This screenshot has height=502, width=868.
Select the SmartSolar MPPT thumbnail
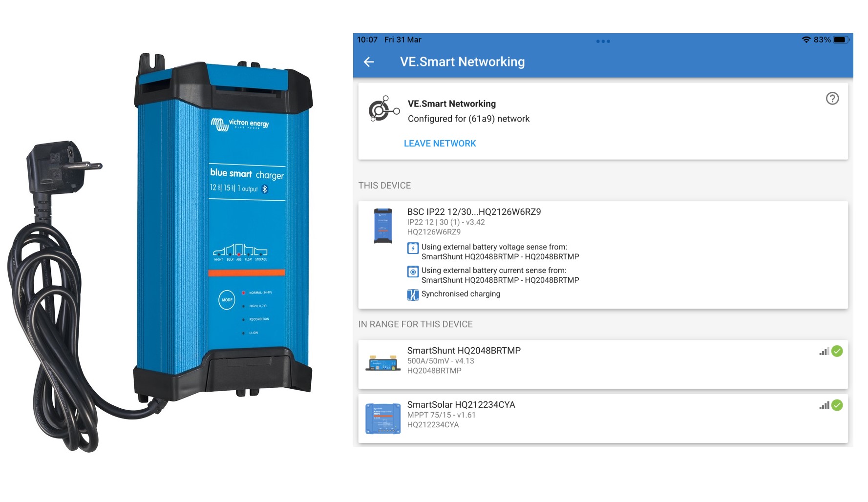click(383, 418)
